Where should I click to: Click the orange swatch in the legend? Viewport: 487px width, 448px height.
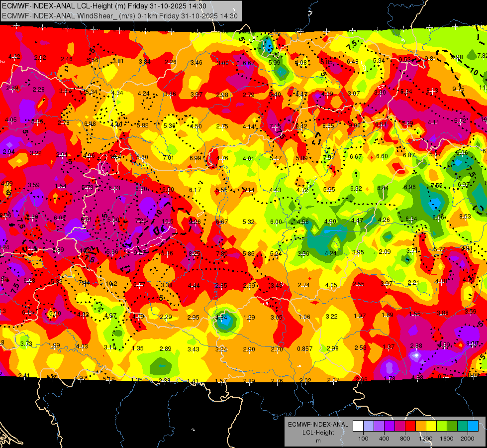(x=420, y=426)
